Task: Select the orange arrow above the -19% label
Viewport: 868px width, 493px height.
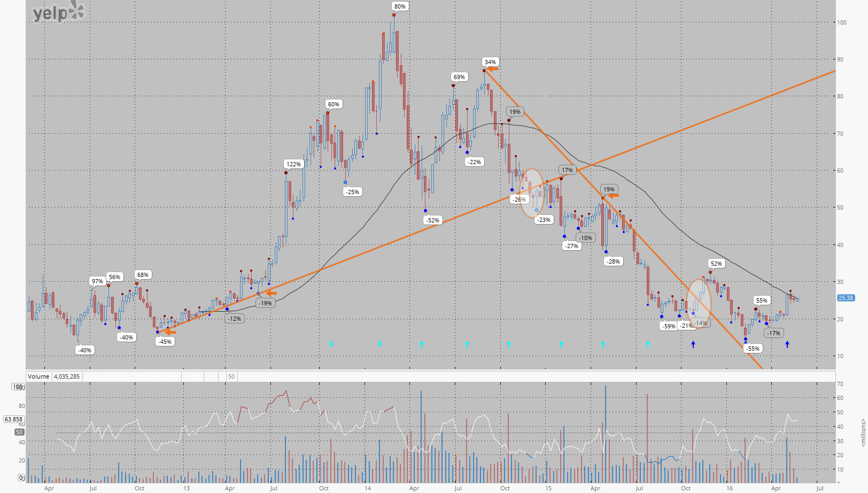Action: [272, 293]
